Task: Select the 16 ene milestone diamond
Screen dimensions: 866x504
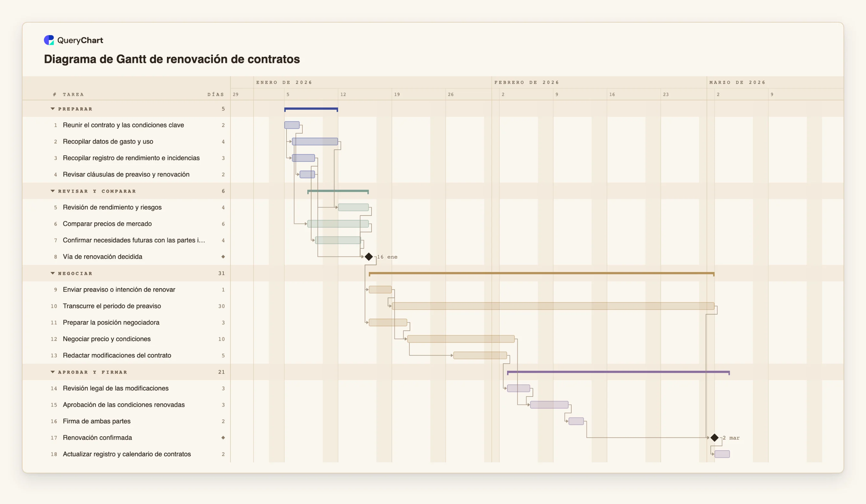Action: click(369, 257)
